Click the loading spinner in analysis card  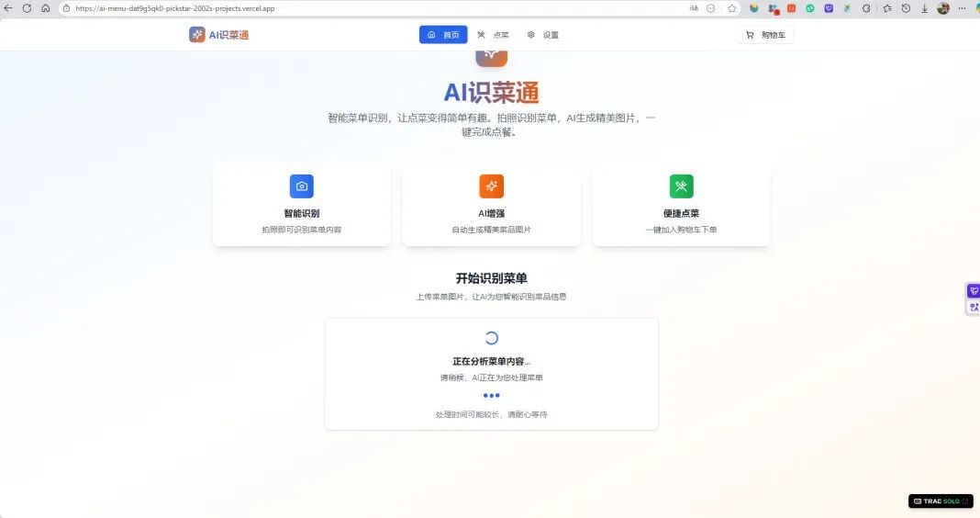491,339
